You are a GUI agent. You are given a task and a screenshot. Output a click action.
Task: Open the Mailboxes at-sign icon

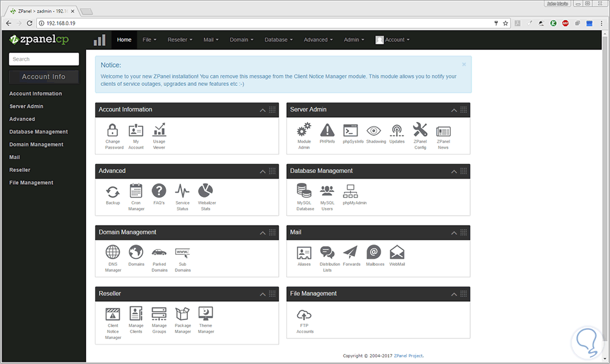coord(373,252)
